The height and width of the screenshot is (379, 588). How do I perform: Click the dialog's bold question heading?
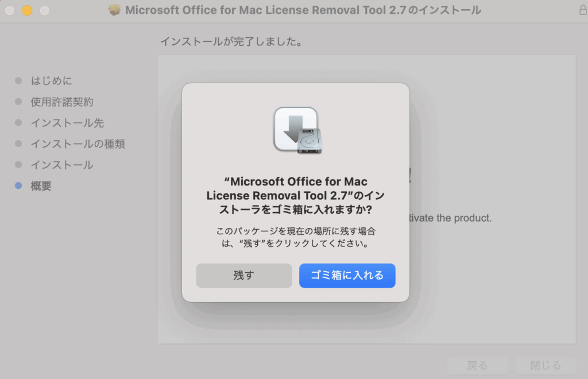coord(295,195)
